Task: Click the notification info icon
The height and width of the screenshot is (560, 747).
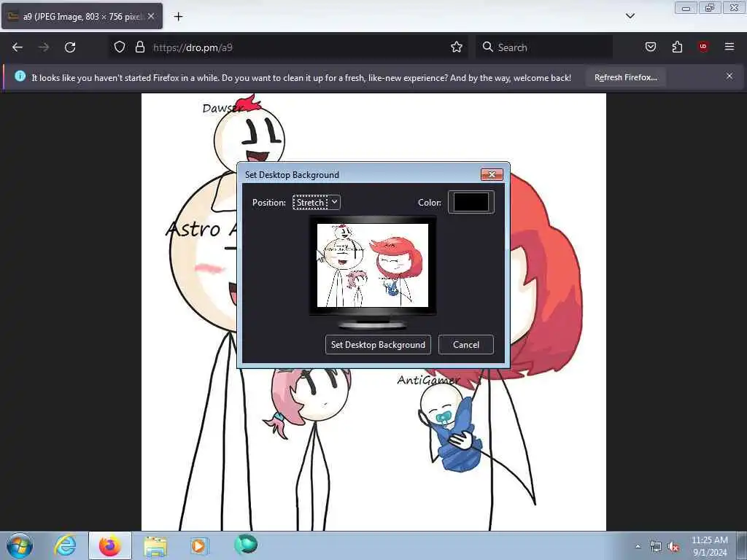Action: pos(20,76)
